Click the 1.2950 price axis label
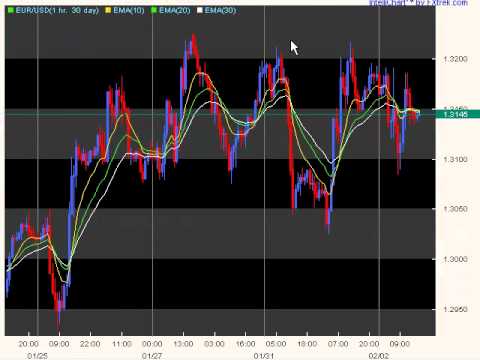Image resolution: width=480 pixels, height=360 pixels. point(455,309)
